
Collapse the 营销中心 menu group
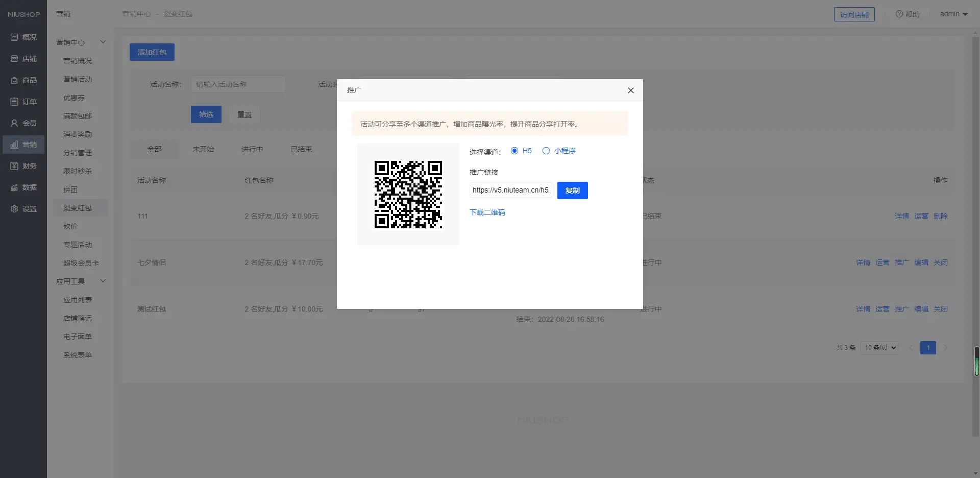(103, 42)
